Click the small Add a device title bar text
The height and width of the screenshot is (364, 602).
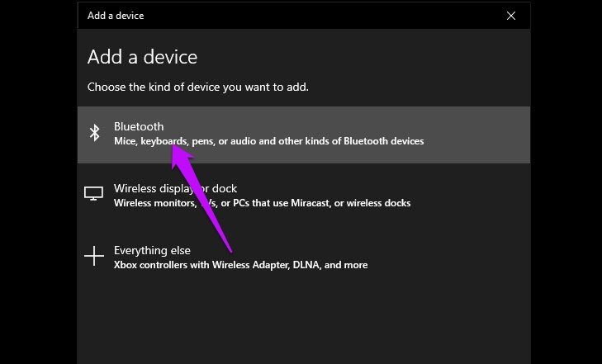[116, 16]
